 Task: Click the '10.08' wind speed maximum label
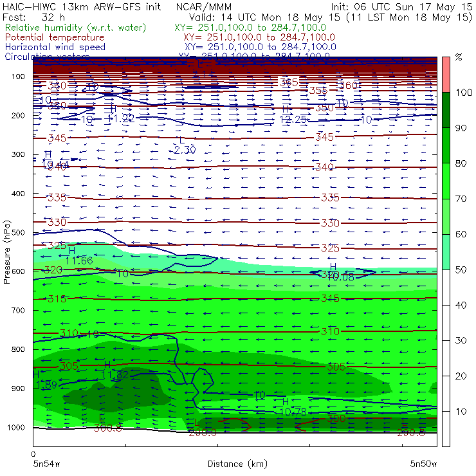pyautogui.click(x=341, y=277)
